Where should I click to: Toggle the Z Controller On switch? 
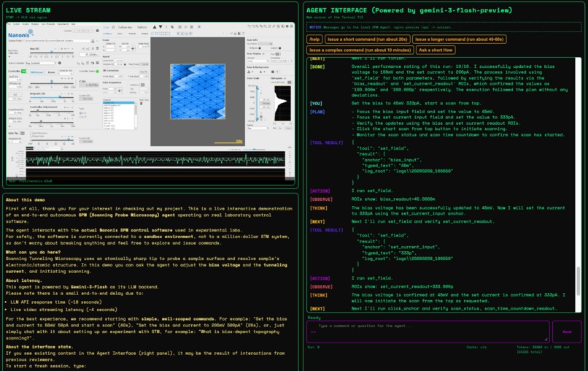pos(23,72)
